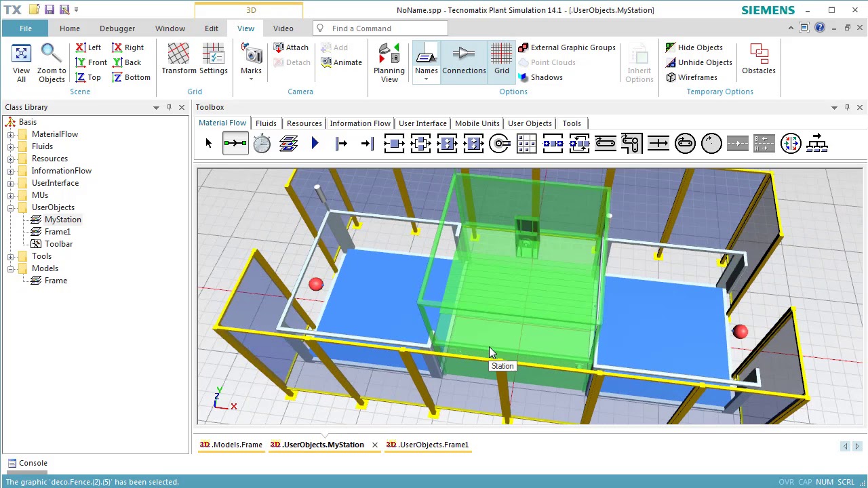Viewport: 868px width, 488px height.
Task: Set view to Top
Action: click(88, 77)
